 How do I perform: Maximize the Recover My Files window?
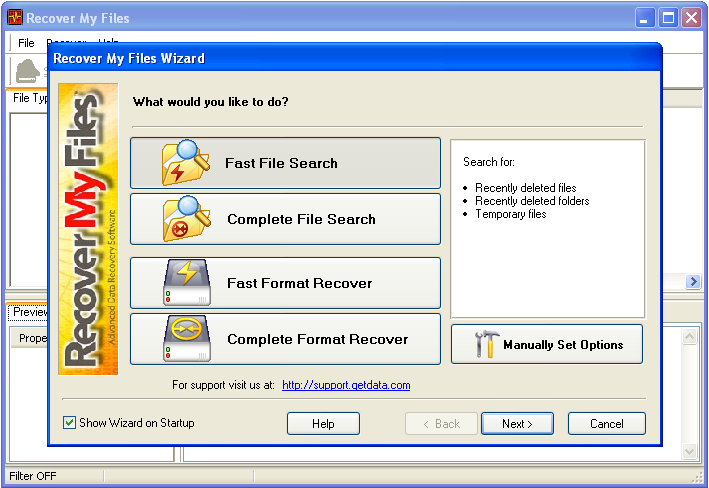pos(668,18)
